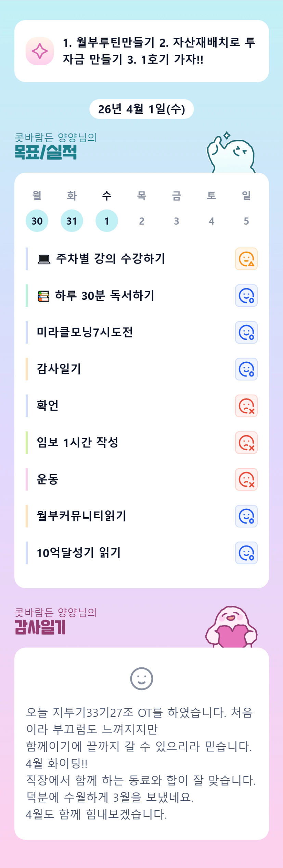Open the 월부커뮤니티읽기 goal item
The image size is (283, 868).
(81, 516)
